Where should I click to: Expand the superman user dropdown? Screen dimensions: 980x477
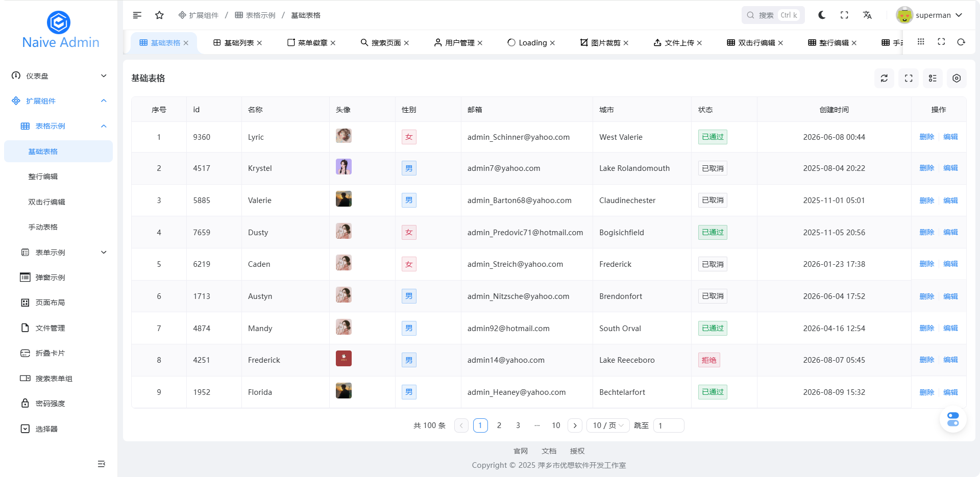929,15
